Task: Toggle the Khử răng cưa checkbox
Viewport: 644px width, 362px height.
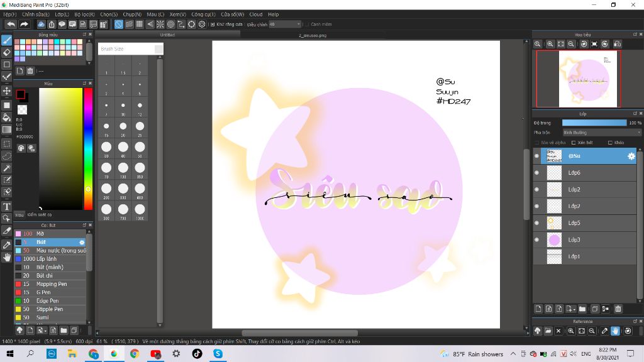Action: point(213,25)
